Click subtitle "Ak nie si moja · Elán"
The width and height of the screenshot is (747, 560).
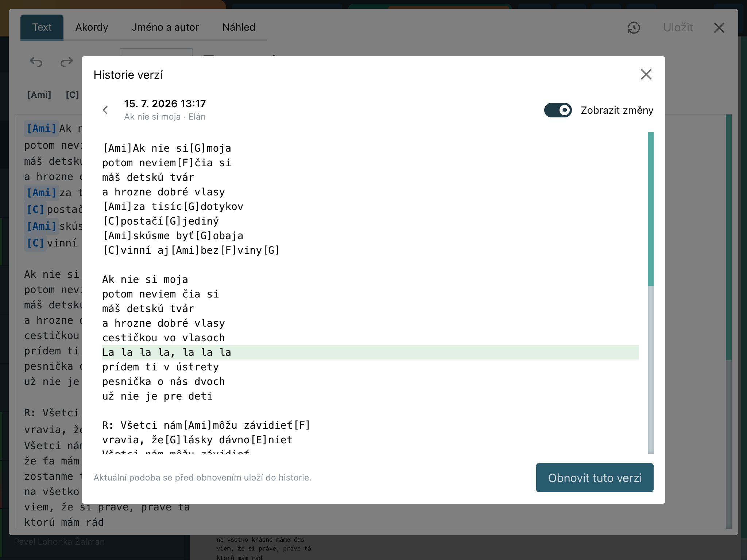point(165,117)
